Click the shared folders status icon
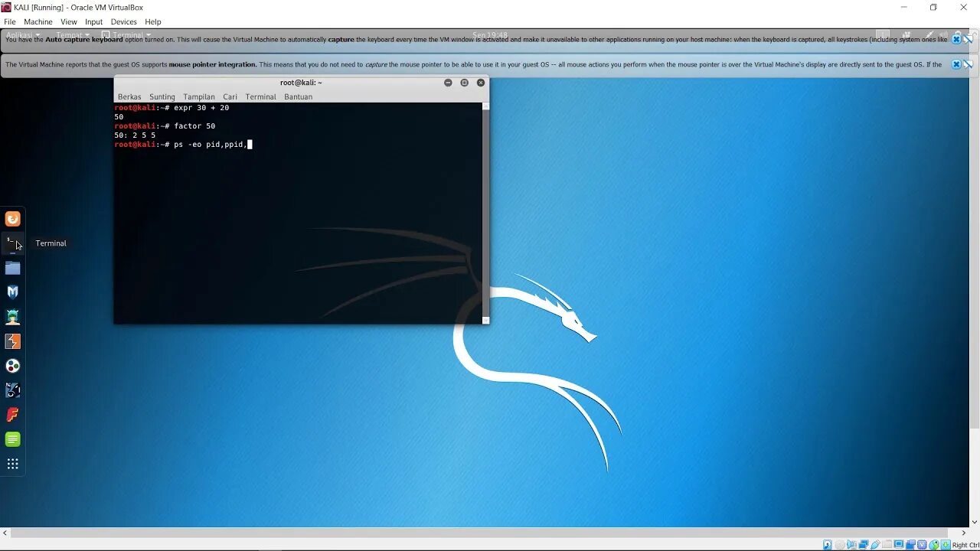980x551 pixels. point(887,545)
